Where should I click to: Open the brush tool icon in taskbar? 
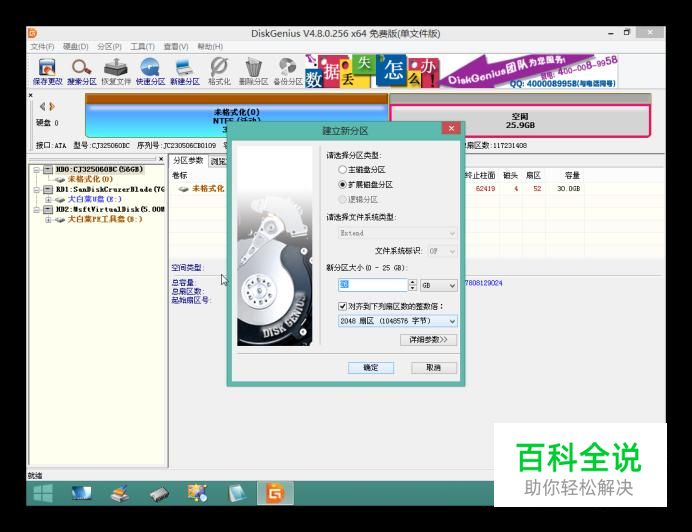point(120,493)
